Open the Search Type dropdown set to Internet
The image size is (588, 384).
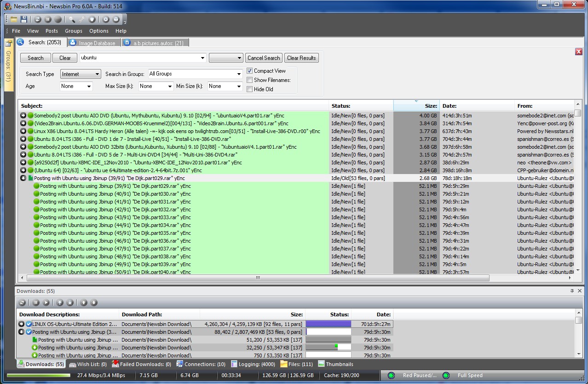(81, 74)
